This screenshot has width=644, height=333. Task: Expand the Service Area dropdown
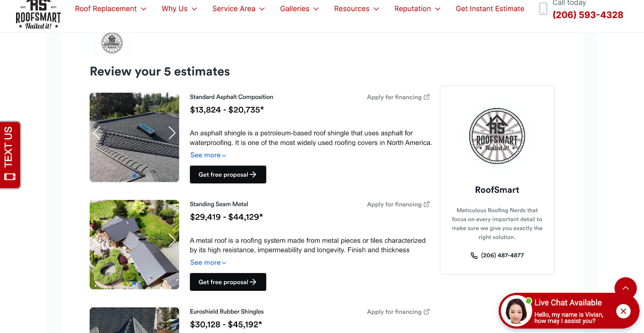point(238,9)
